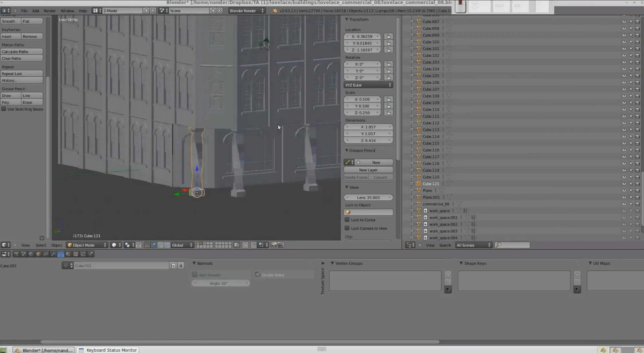Image resolution: width=644 pixels, height=353 pixels.
Task: Enable Lock Camera to View checkbox
Action: [347, 228]
